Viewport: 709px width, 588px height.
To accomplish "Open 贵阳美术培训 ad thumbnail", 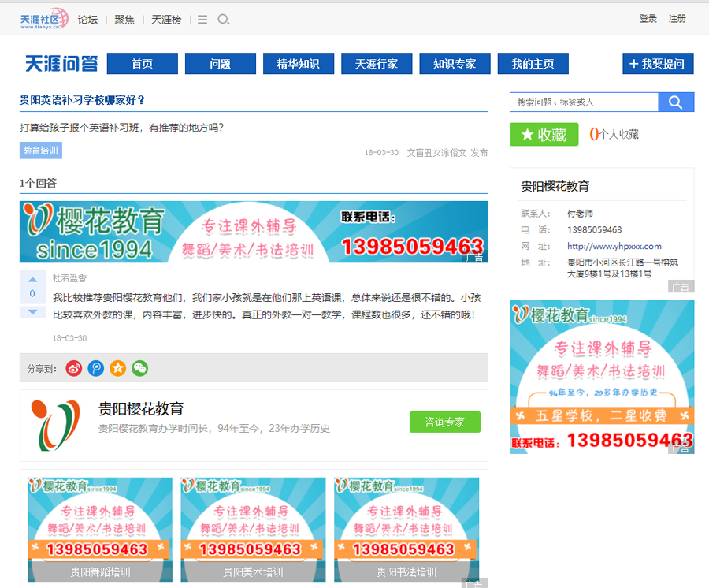I will tap(253, 530).
